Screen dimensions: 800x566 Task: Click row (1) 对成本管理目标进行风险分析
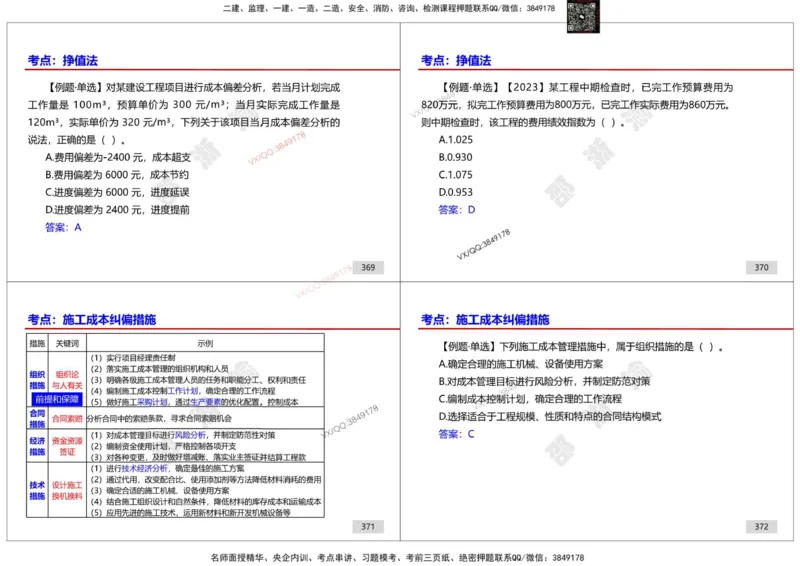coord(183,435)
